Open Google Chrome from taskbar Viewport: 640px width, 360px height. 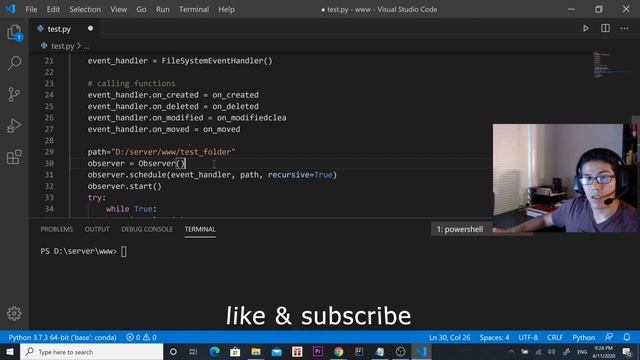338,351
